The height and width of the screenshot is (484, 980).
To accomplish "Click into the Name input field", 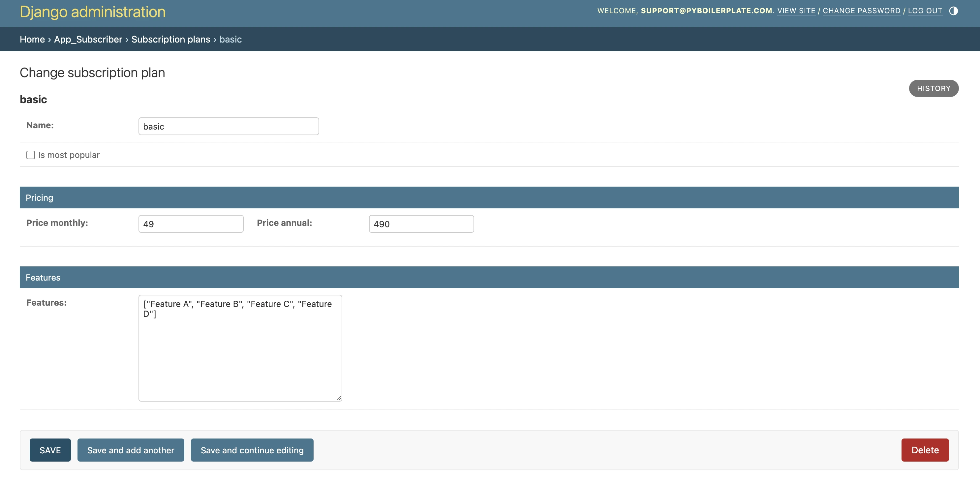I will click(x=228, y=126).
